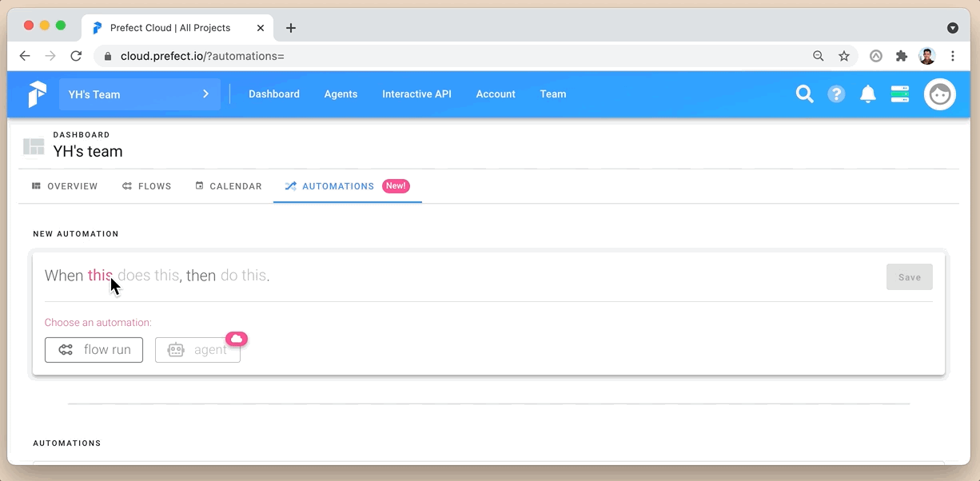Screen dimensions: 980x481
Task: Open the server/backend switch icon
Action: pyautogui.click(x=900, y=94)
